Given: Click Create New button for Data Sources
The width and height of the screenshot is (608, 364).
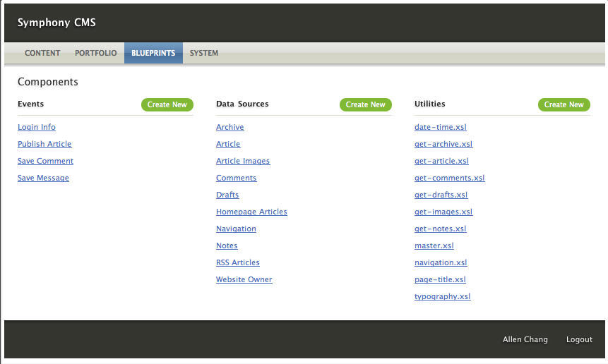Looking at the screenshot, I should point(366,104).
